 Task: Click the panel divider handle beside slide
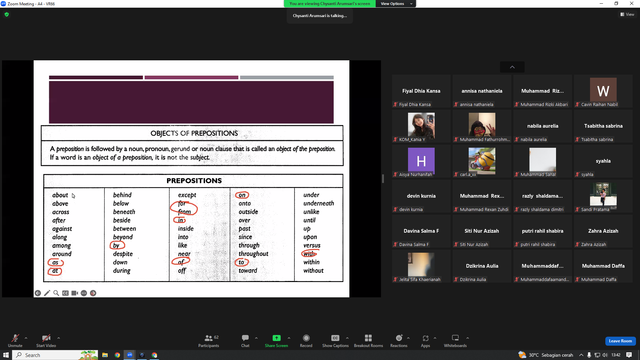(x=383, y=179)
